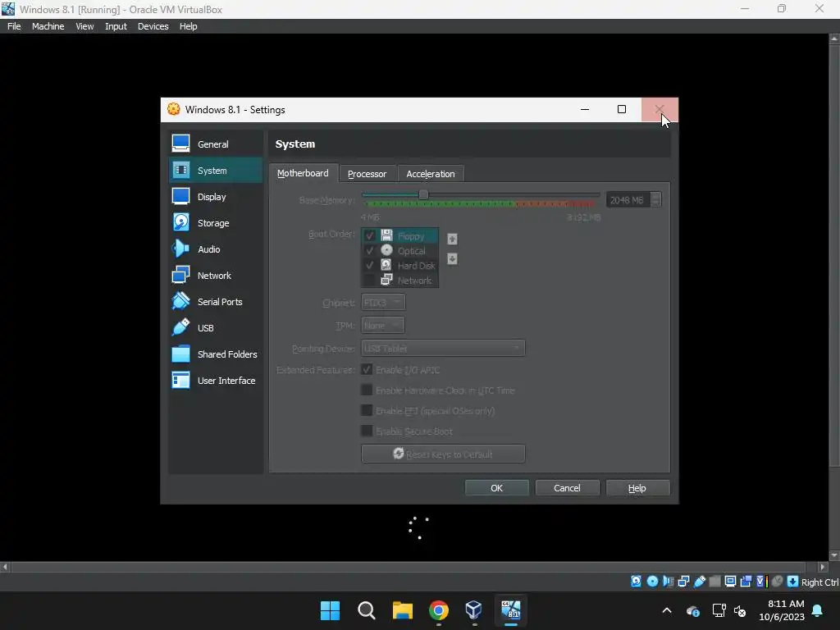Open the File menu
Viewport: 840px width, 630px height.
coord(15,26)
